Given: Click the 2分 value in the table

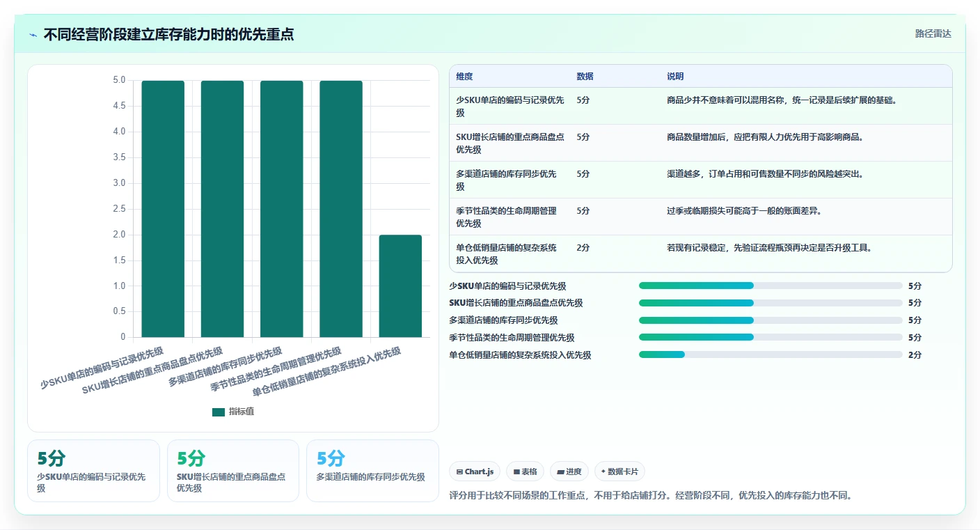Looking at the screenshot, I should pos(583,247).
